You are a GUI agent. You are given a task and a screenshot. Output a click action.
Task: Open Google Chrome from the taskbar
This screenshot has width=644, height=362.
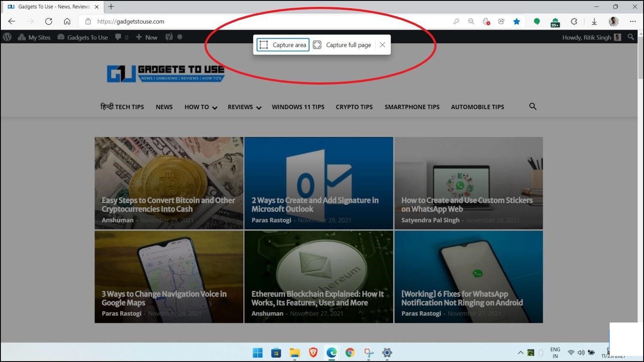pos(350,353)
